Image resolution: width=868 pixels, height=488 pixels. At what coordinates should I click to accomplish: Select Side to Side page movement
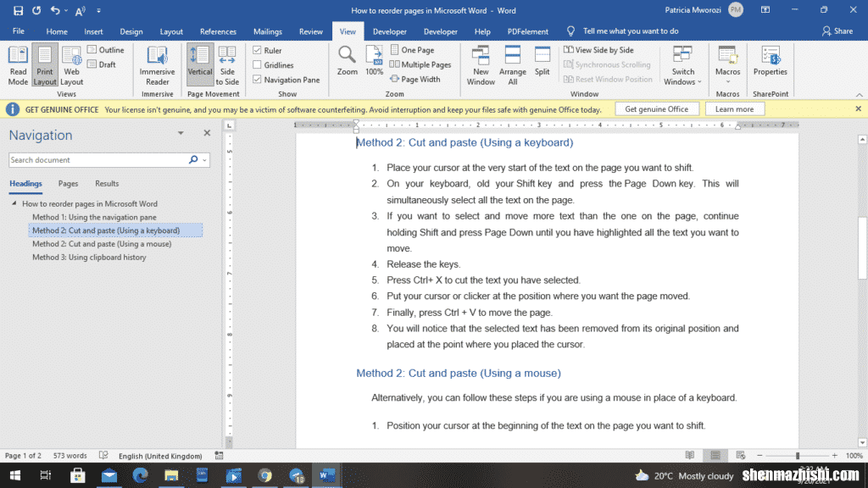click(227, 65)
